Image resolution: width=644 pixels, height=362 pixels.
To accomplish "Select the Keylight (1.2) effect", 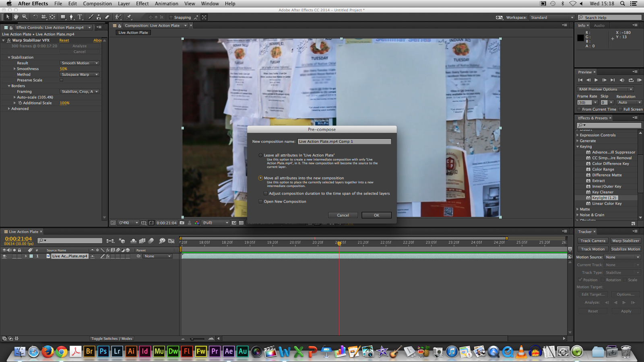I will [604, 198].
